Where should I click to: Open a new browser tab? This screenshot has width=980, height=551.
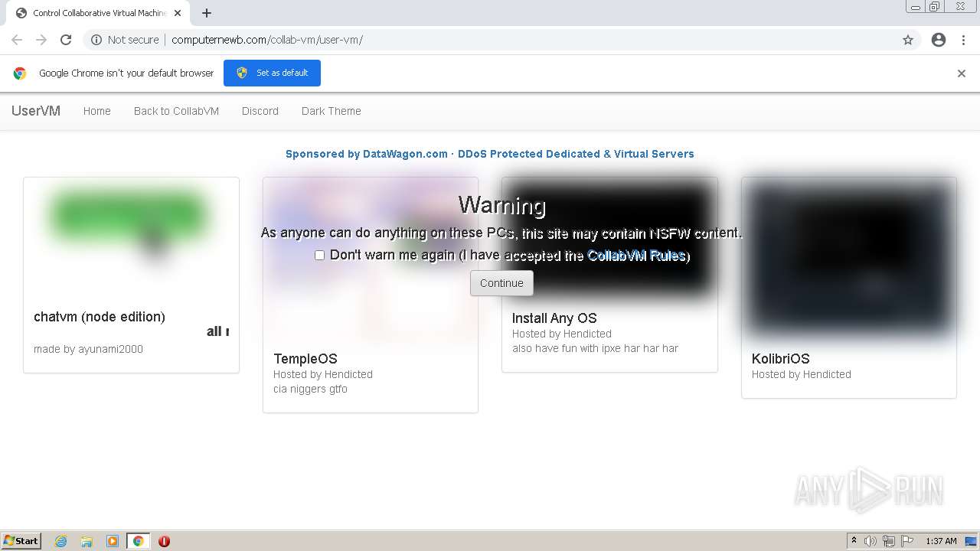pos(207,13)
